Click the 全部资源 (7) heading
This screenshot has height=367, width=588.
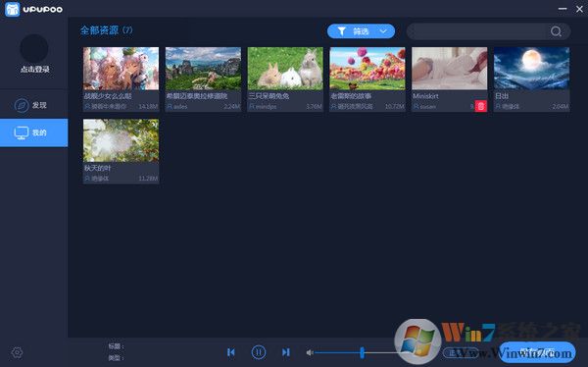point(107,30)
